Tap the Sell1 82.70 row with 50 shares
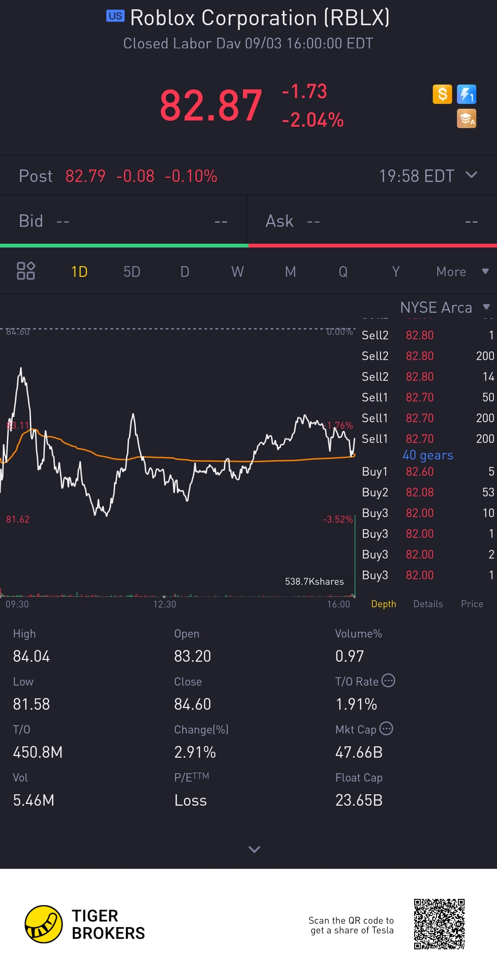The width and height of the screenshot is (497, 980). pyautogui.click(x=428, y=397)
